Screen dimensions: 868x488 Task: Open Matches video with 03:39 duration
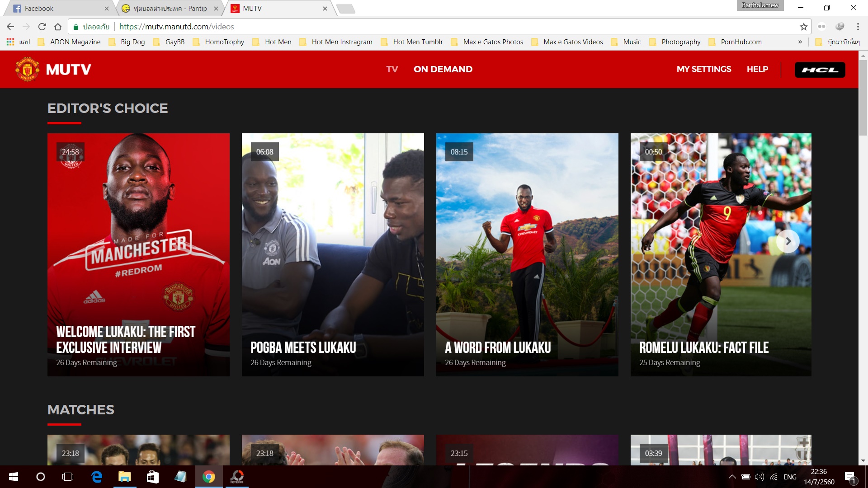721,450
